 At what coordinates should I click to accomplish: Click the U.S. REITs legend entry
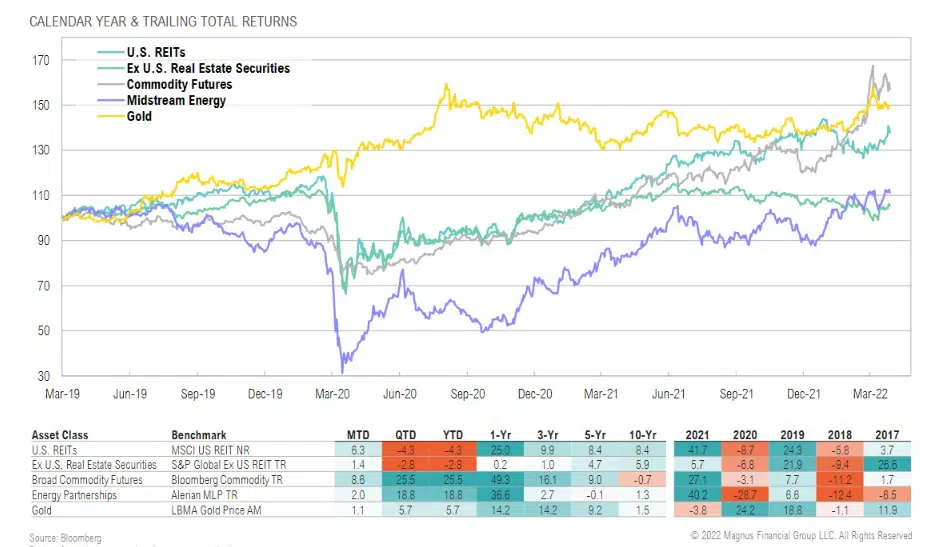[x=155, y=52]
